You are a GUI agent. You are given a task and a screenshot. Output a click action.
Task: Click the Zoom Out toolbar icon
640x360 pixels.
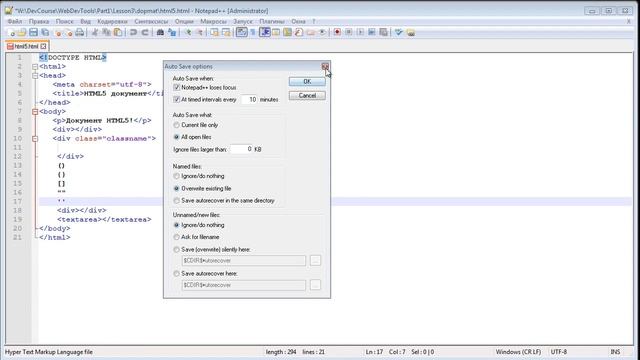(x=200, y=33)
